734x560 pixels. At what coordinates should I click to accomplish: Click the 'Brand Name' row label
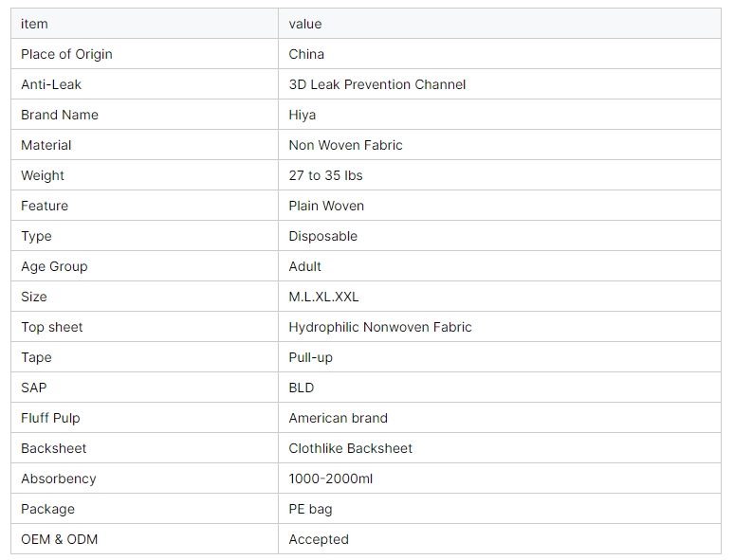(x=60, y=115)
